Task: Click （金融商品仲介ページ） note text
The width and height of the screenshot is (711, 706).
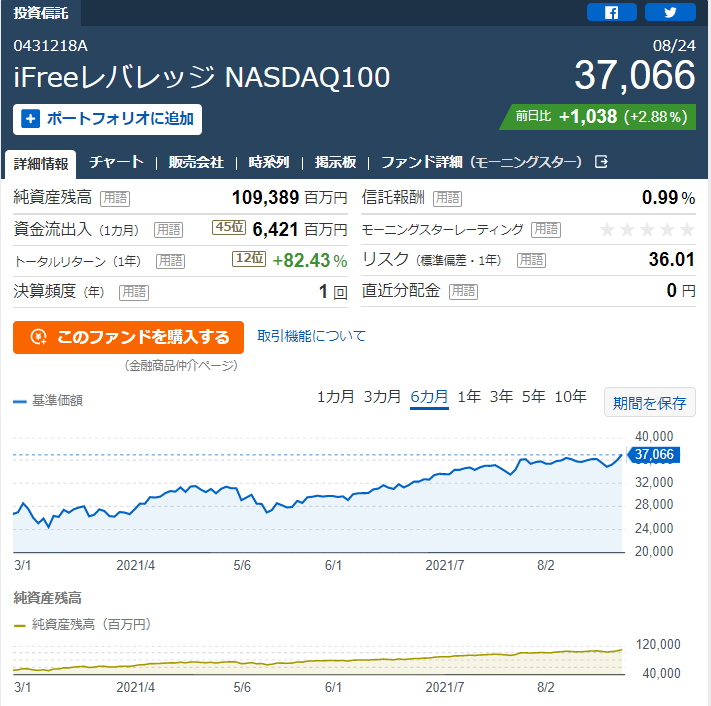Action: coord(181,366)
